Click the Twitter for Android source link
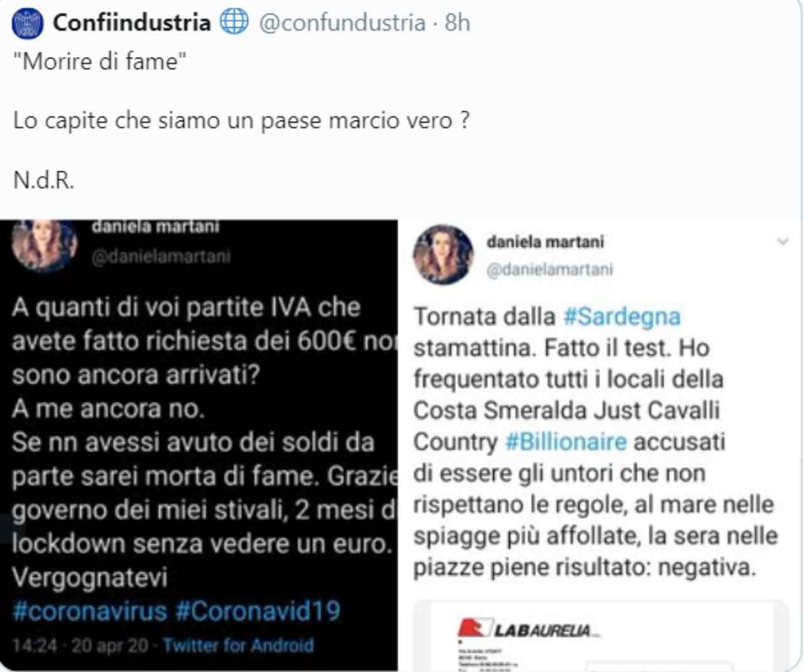804x672 pixels. 238,645
